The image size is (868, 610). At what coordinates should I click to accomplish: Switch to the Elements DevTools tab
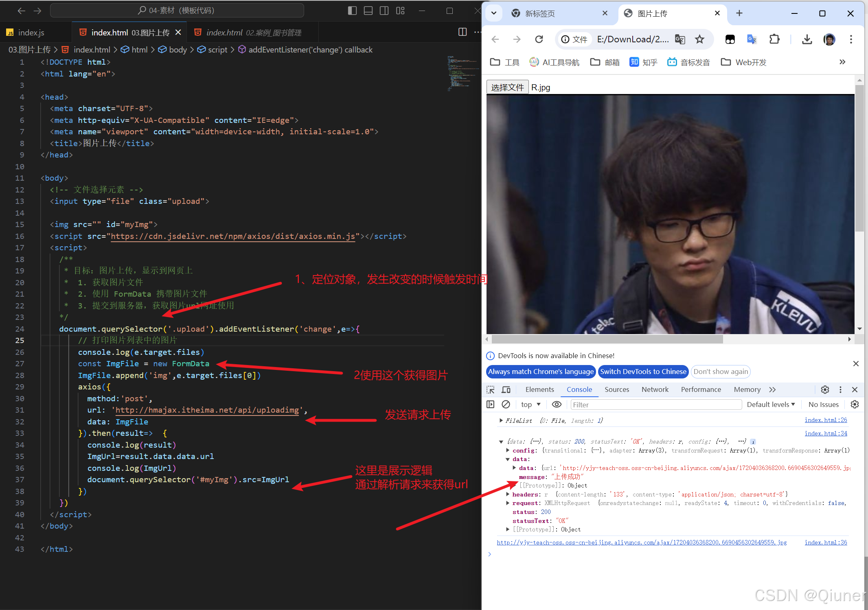click(539, 390)
